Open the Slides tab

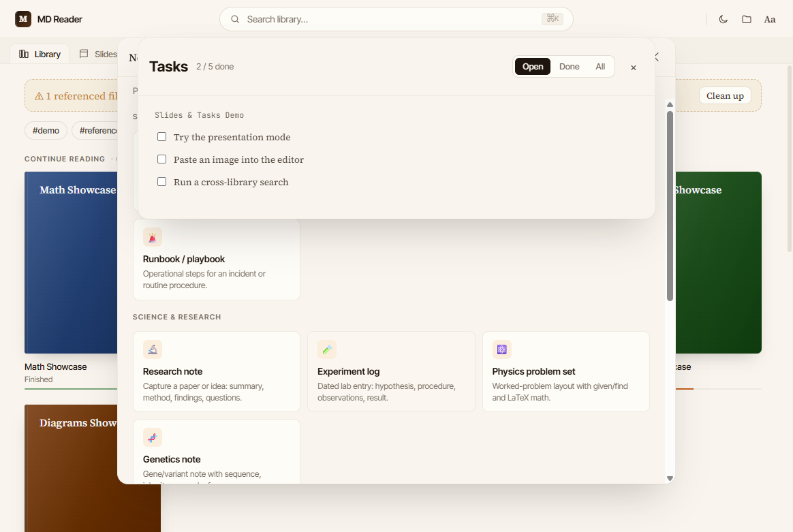click(x=97, y=54)
